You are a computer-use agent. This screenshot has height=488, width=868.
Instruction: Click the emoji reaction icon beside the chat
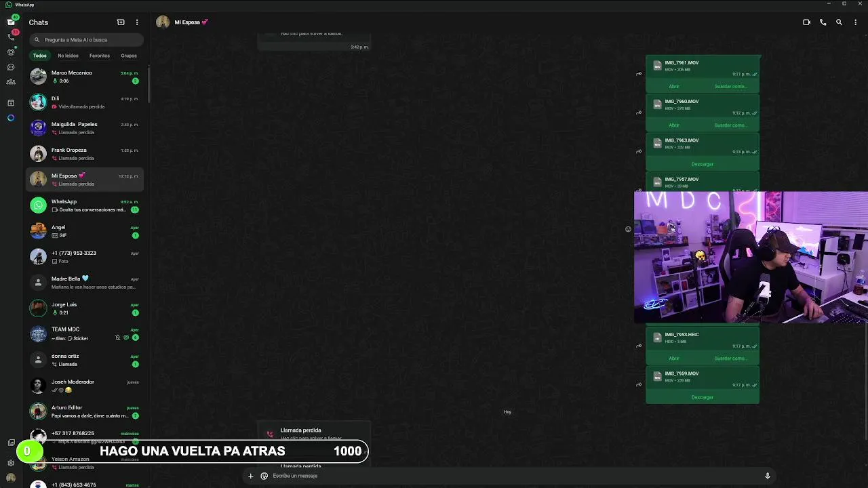click(628, 229)
